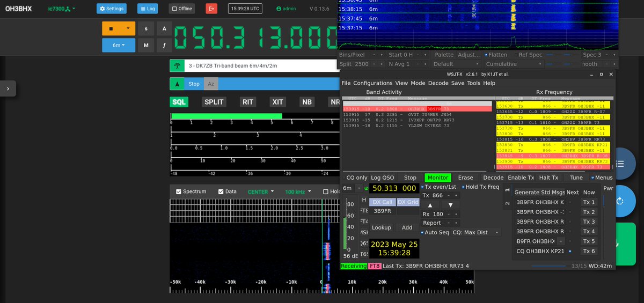Open the File menu in WSJT-X
Screen dimensions: 644x303
coord(346,83)
